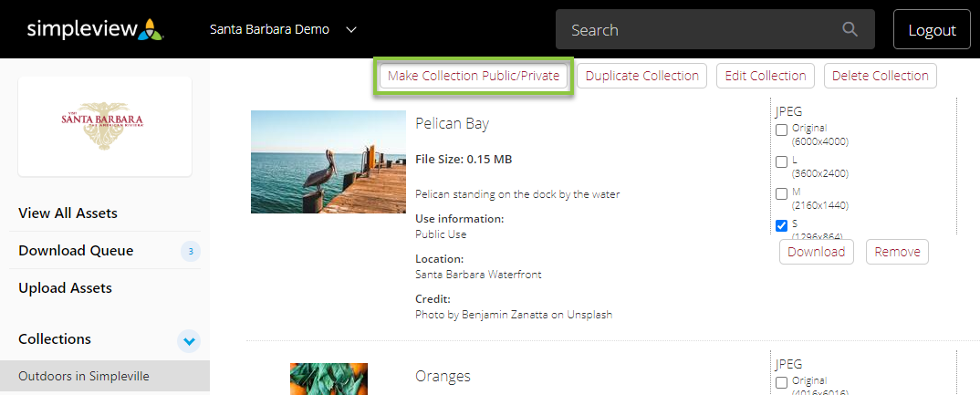Open the Pelican Bay thumbnail
The width and height of the screenshot is (980, 395).
pyautogui.click(x=328, y=161)
